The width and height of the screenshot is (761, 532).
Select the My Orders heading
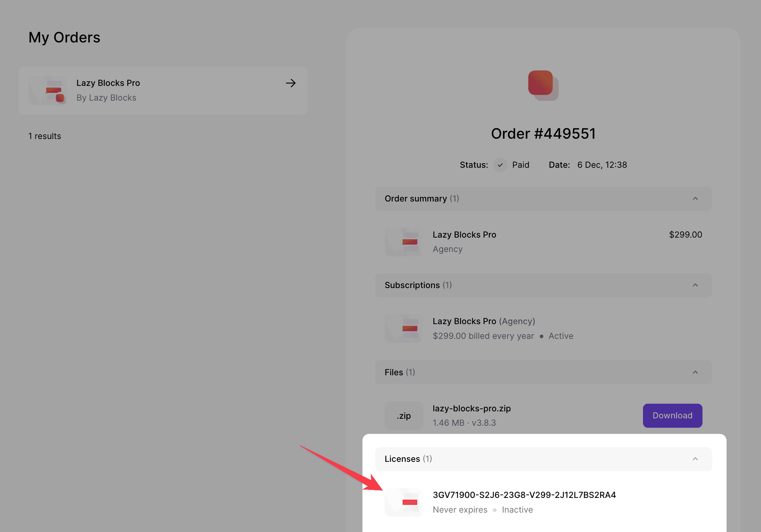64,37
